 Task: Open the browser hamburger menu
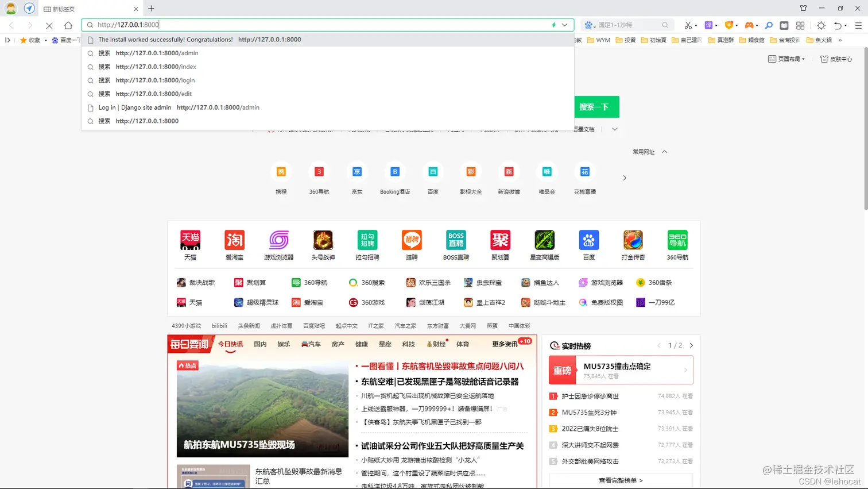tap(859, 25)
